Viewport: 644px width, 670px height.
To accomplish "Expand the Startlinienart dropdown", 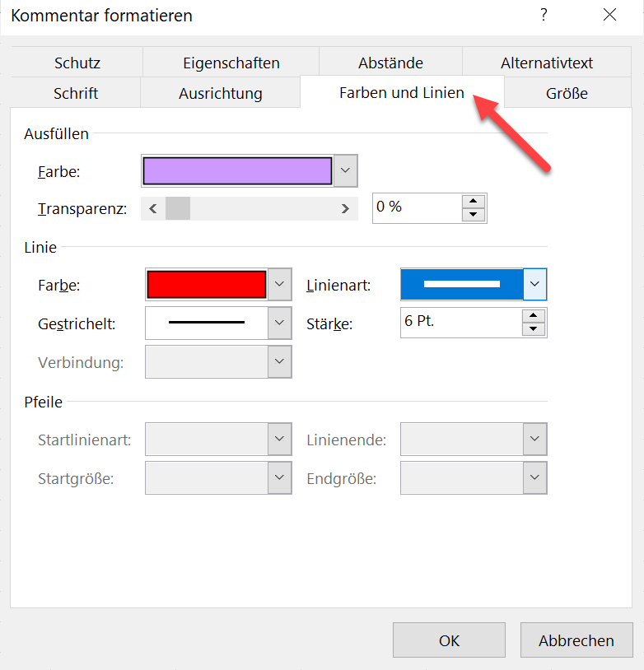I will click(280, 439).
